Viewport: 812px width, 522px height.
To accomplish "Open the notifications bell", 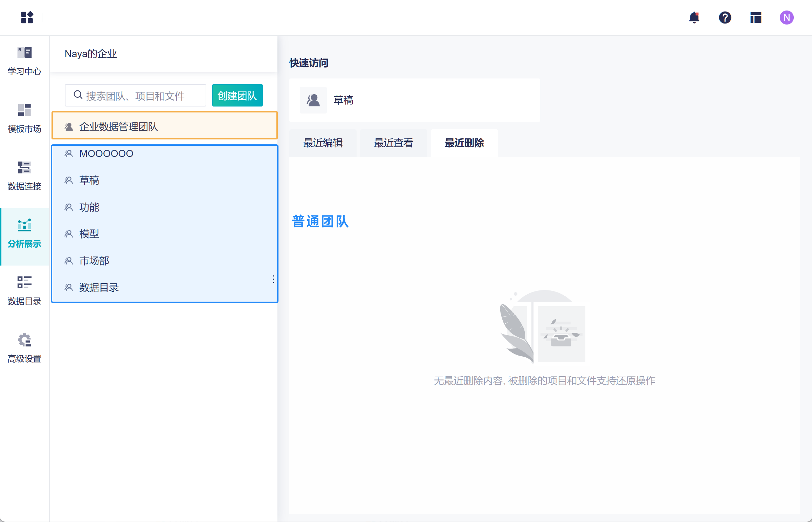I will point(694,17).
